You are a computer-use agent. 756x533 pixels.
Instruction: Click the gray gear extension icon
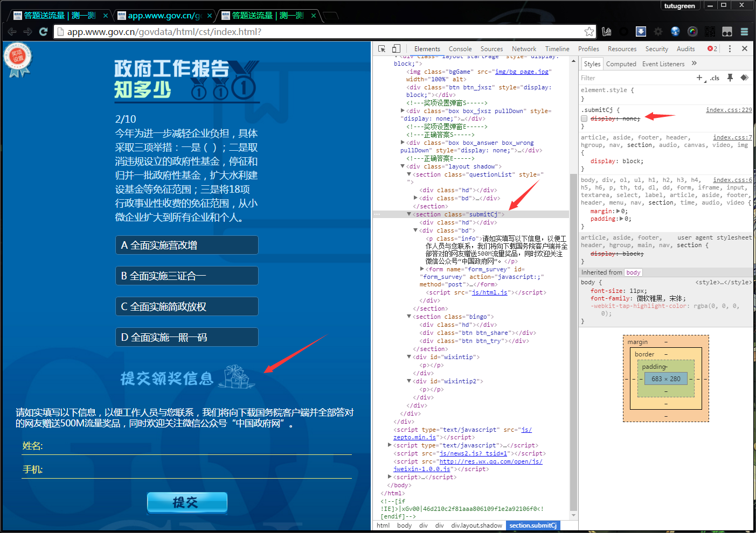pyautogui.click(x=658, y=32)
